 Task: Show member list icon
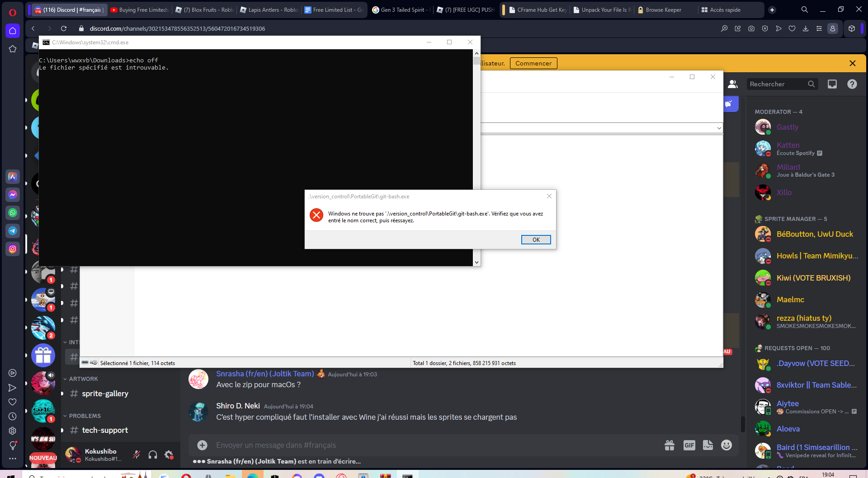coord(733,84)
